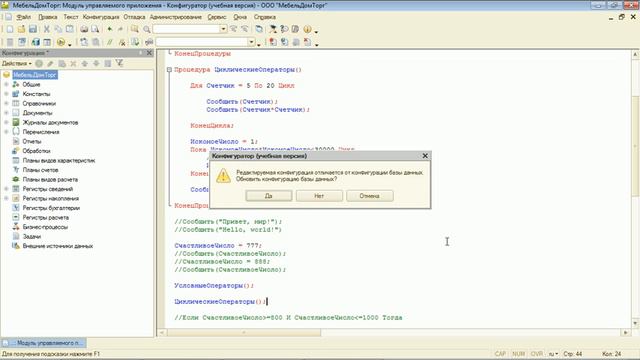
Task: Click the Update database configuration barrel icon
Action: (36, 42)
